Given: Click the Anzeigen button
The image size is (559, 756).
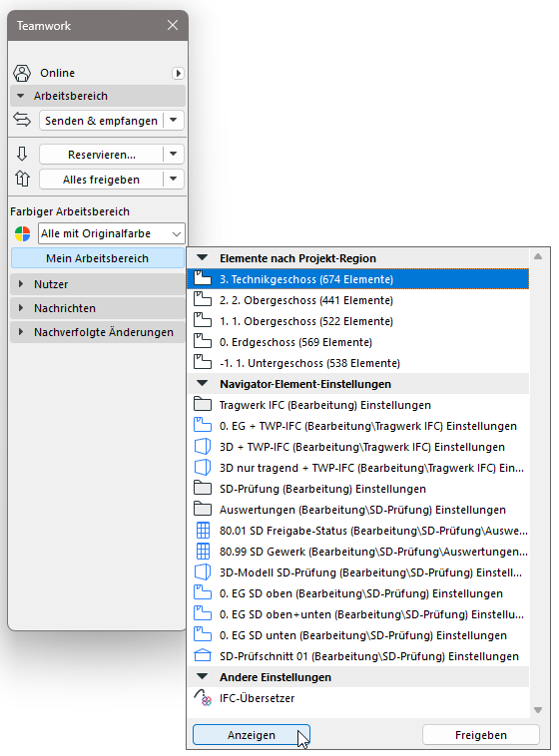Looking at the screenshot, I should pos(251,735).
